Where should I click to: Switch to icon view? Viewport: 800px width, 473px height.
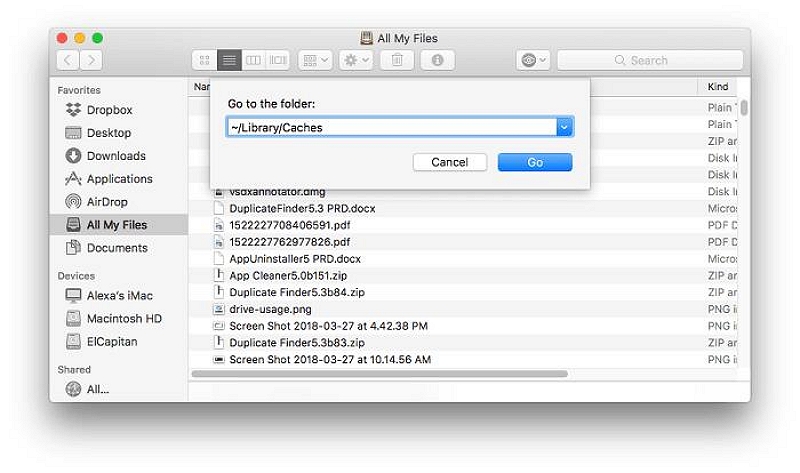click(x=205, y=60)
